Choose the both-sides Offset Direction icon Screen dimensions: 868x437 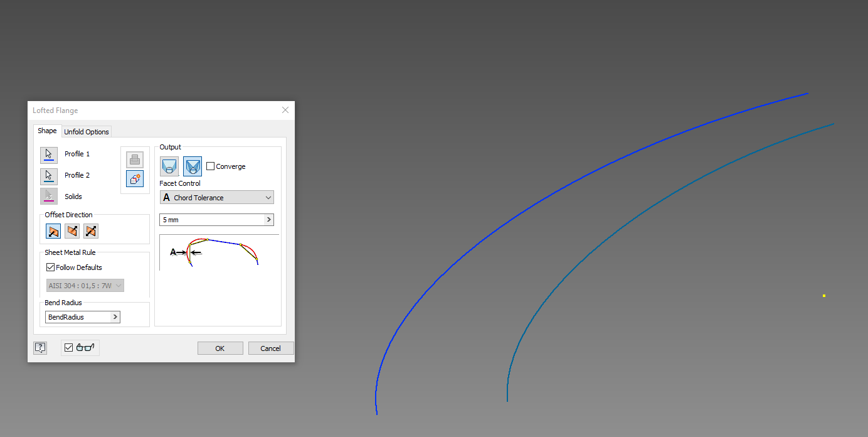(x=91, y=231)
